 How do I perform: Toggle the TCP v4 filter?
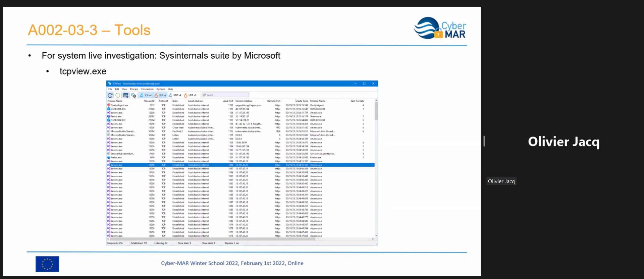click(146, 95)
